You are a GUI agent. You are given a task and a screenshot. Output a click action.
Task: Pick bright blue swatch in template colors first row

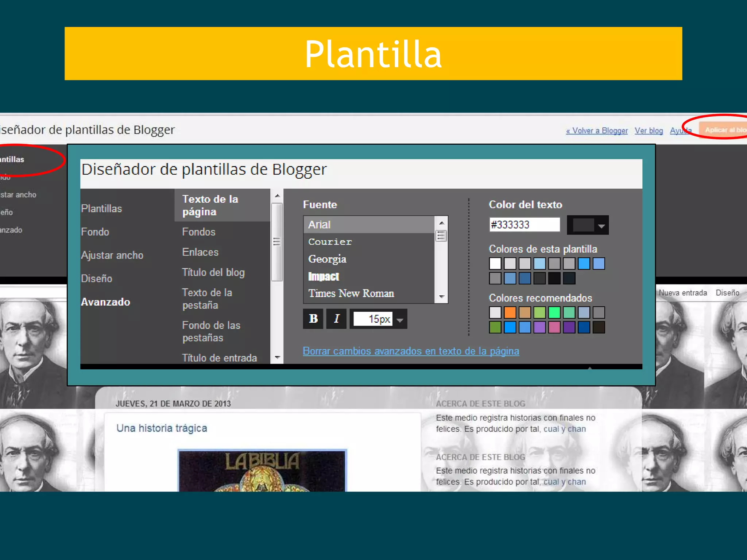[x=584, y=263]
